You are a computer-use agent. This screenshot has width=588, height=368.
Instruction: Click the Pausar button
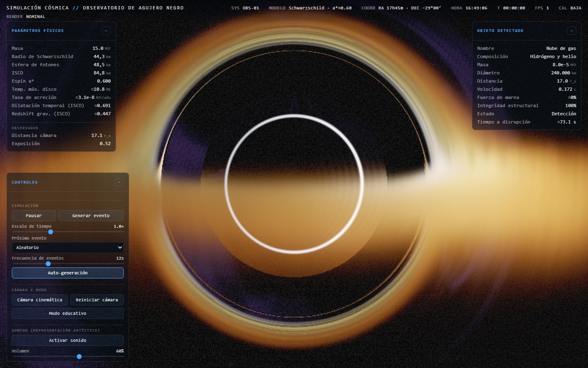pyautogui.click(x=34, y=215)
